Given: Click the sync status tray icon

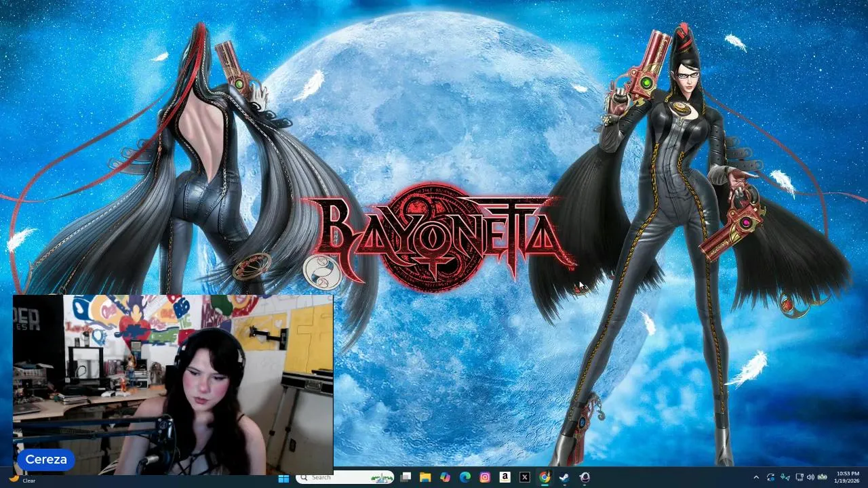Looking at the screenshot, I should pos(770,477).
